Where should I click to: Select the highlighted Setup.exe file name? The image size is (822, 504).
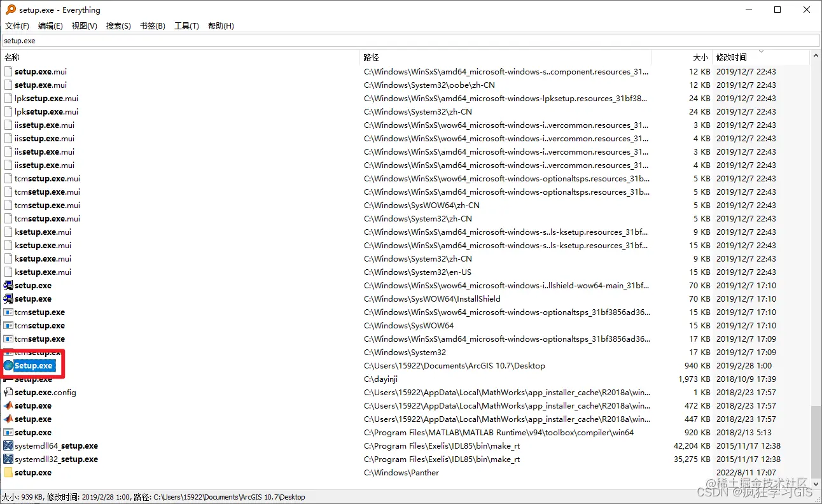pyautogui.click(x=34, y=366)
